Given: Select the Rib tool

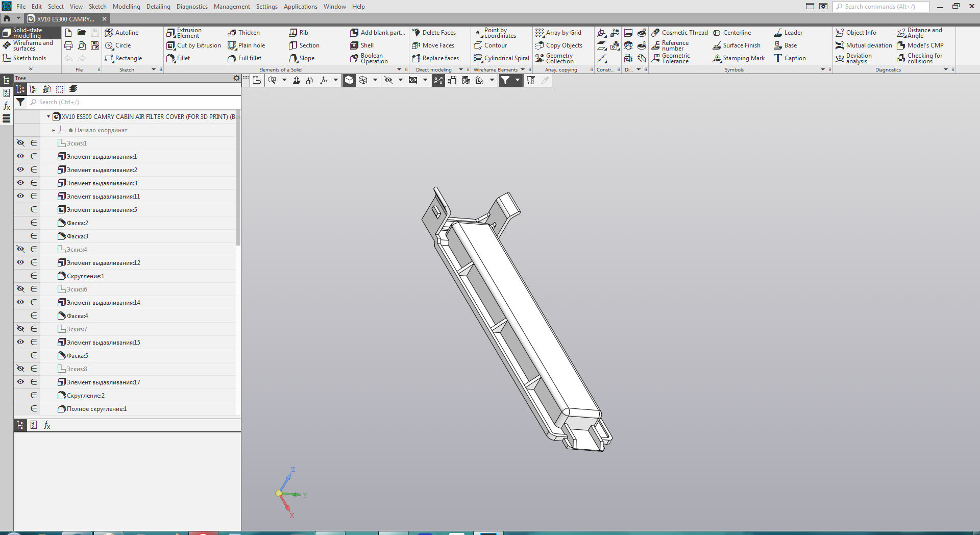Looking at the screenshot, I should [x=299, y=33].
